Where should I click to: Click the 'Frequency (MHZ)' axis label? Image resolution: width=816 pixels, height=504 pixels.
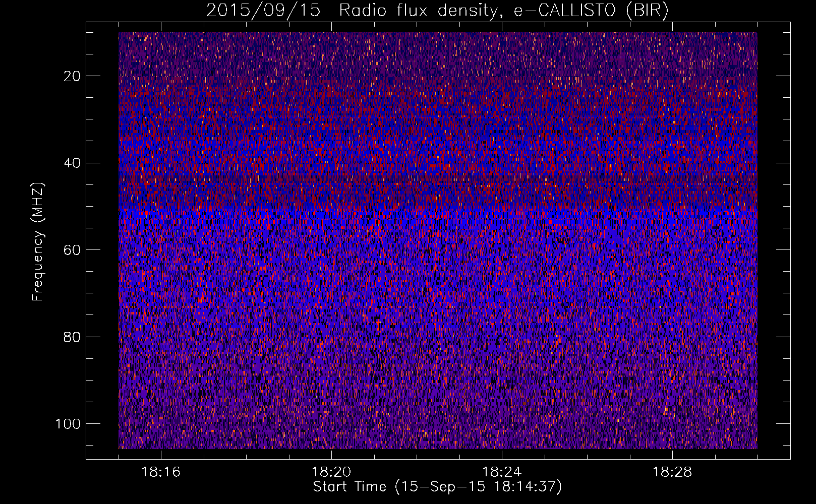38,241
